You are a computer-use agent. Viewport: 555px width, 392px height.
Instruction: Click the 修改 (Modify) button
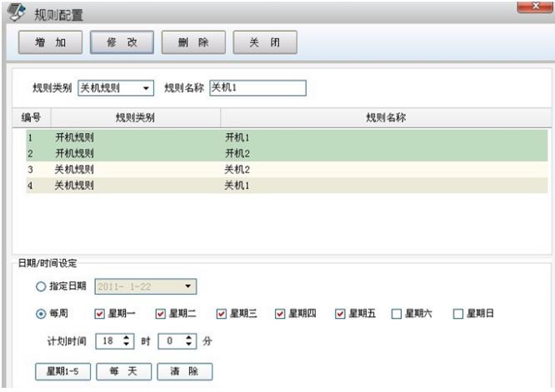tap(121, 42)
